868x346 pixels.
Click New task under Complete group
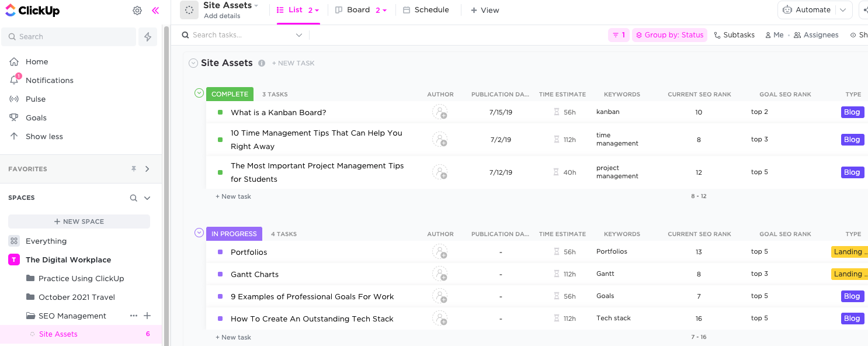coord(234,196)
